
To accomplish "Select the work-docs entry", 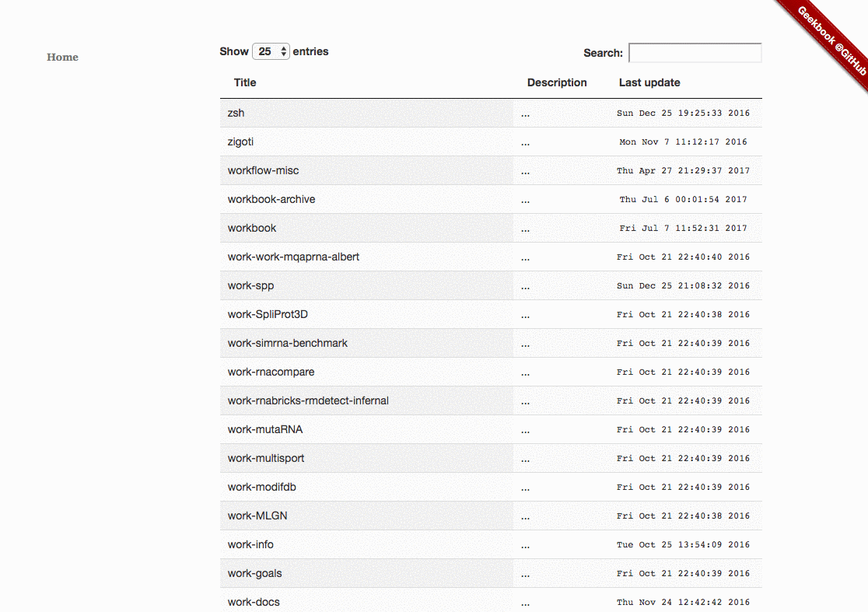I will click(x=254, y=602).
